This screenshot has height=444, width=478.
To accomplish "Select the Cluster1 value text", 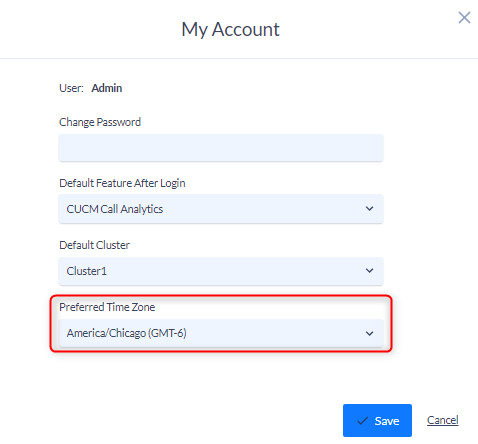I will pos(87,271).
